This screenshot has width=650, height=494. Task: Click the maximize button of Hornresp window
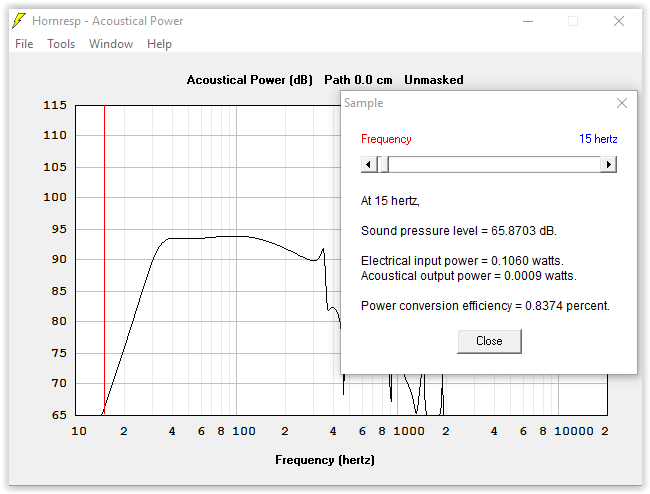(573, 21)
